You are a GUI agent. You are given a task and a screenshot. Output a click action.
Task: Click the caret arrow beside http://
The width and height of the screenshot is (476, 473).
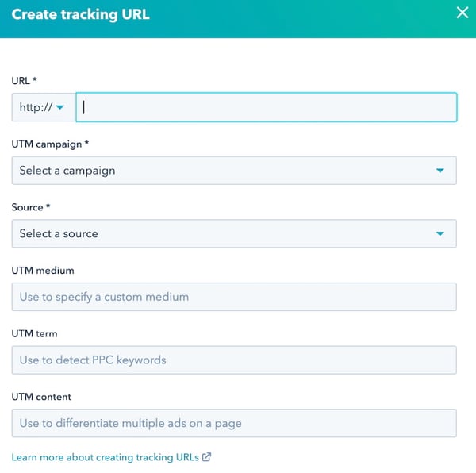point(60,107)
